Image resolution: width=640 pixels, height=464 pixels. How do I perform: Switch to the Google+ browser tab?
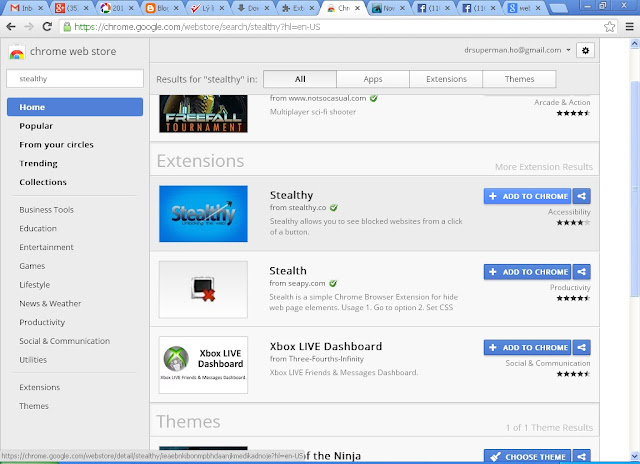(72, 8)
